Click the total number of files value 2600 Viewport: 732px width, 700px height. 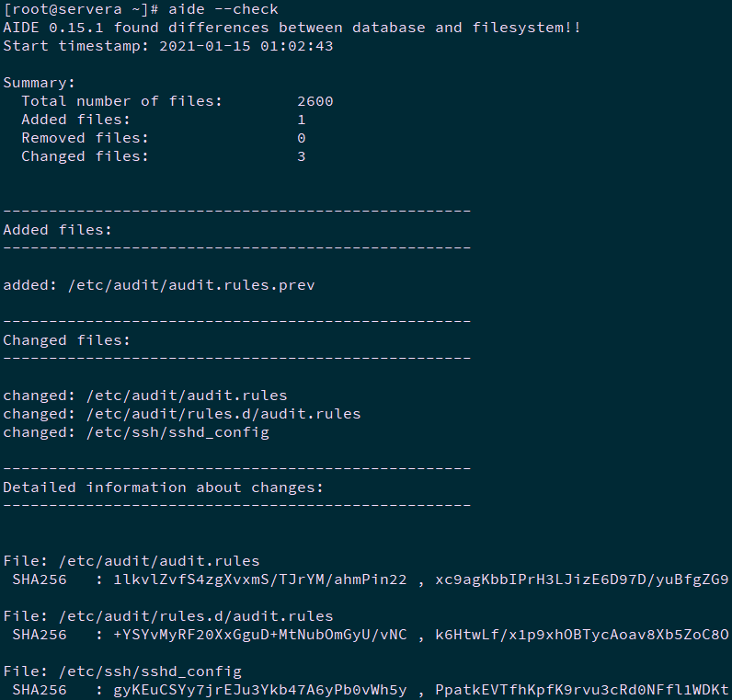tap(315, 101)
